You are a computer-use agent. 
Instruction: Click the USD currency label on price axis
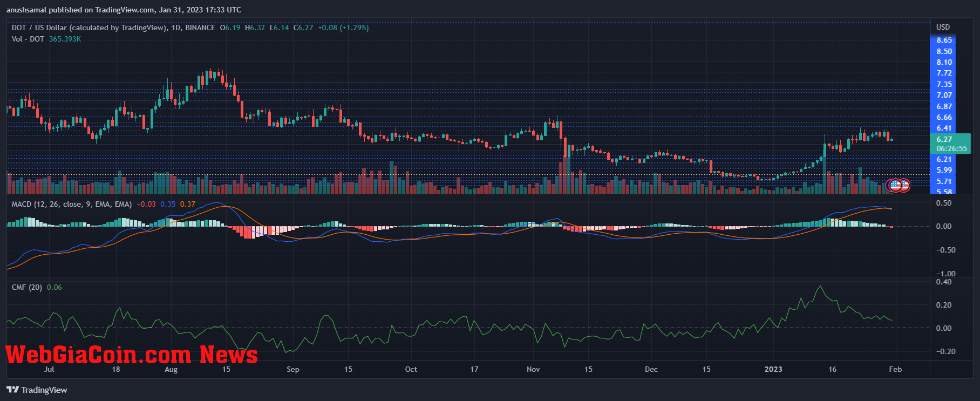943,27
